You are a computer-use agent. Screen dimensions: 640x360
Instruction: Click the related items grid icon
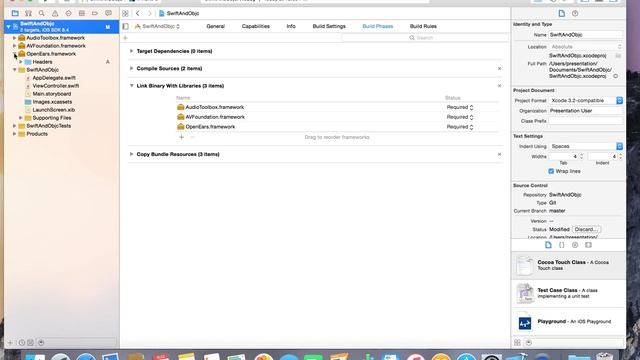tap(125, 13)
